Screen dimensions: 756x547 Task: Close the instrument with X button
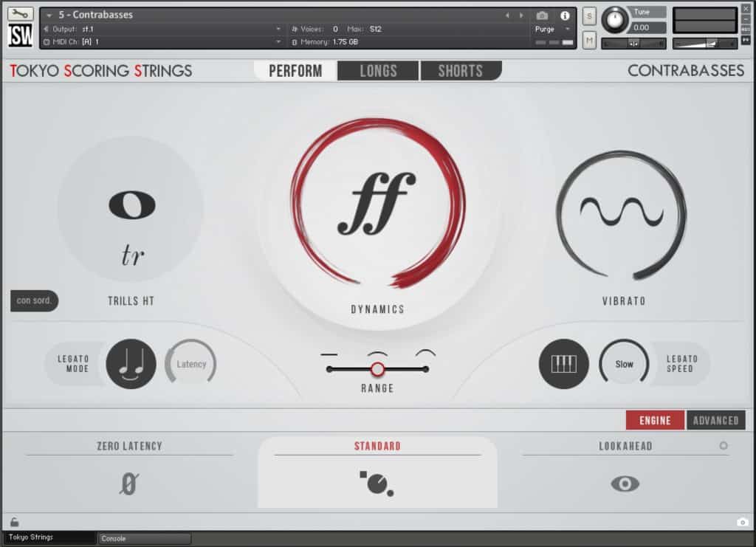pos(746,9)
